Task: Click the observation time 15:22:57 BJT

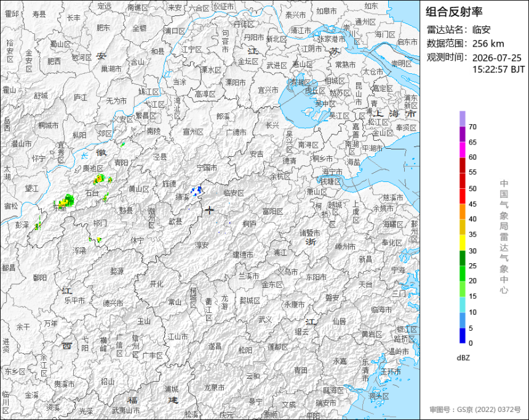Action: coord(498,69)
